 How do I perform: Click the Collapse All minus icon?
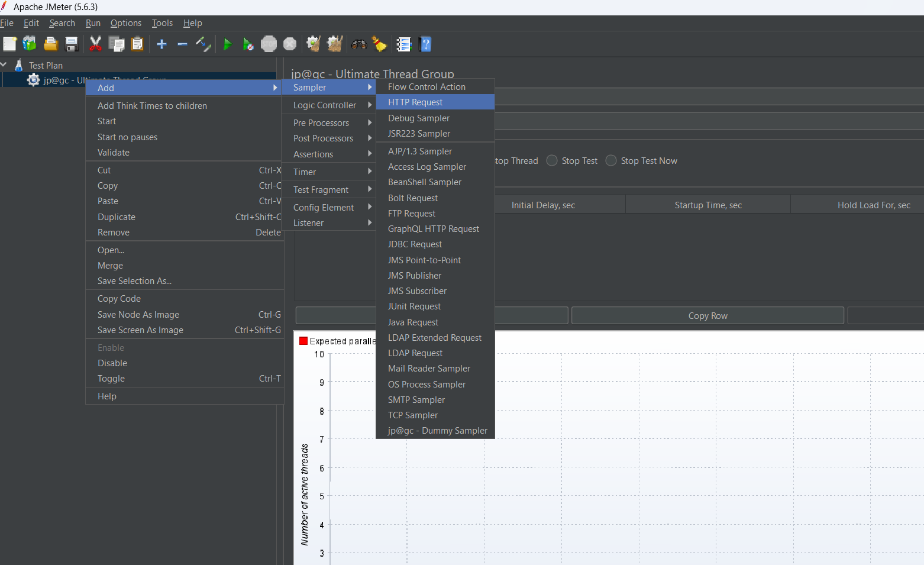182,44
